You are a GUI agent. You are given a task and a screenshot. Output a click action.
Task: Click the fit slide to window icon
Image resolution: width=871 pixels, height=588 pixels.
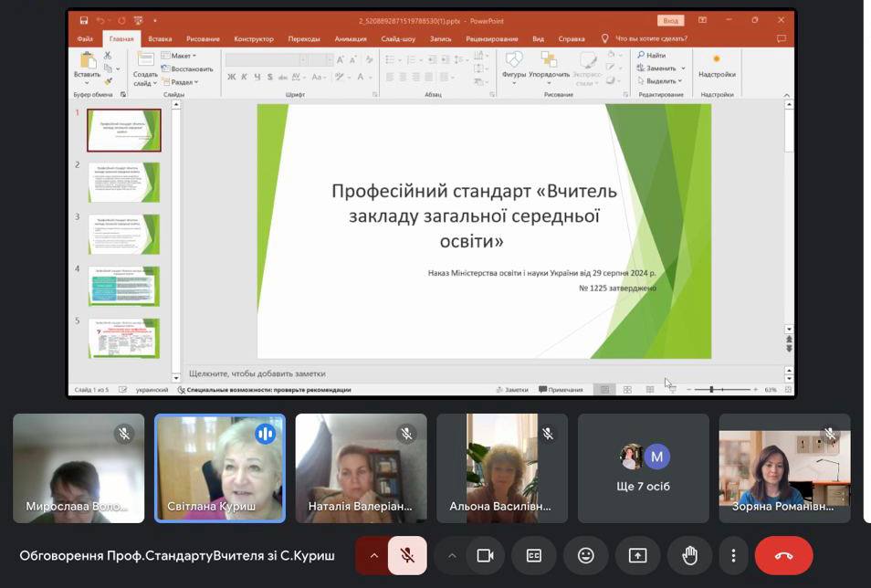point(788,390)
